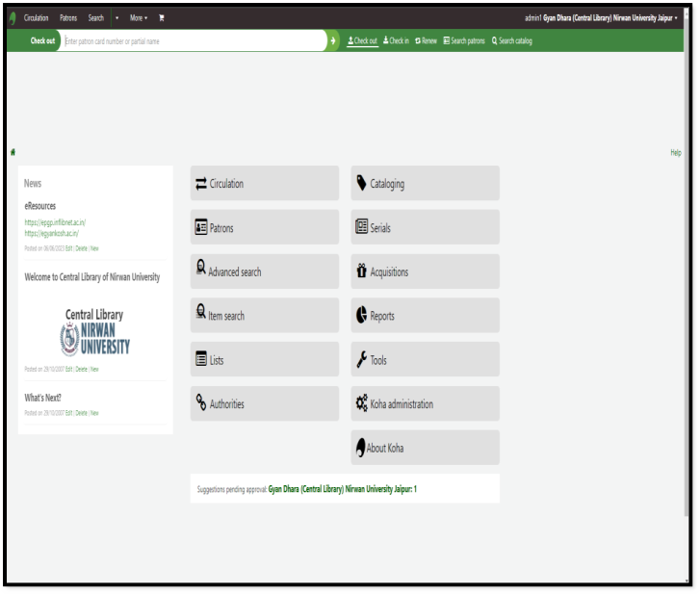This screenshot has height=594, width=700.
Task: Click New under eResources news
Action: 94,248
